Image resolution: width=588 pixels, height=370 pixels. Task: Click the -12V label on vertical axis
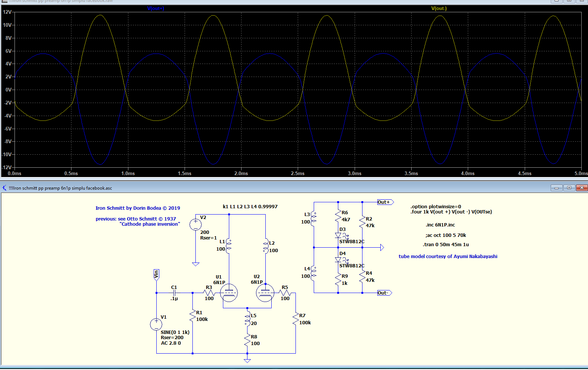tap(6, 168)
